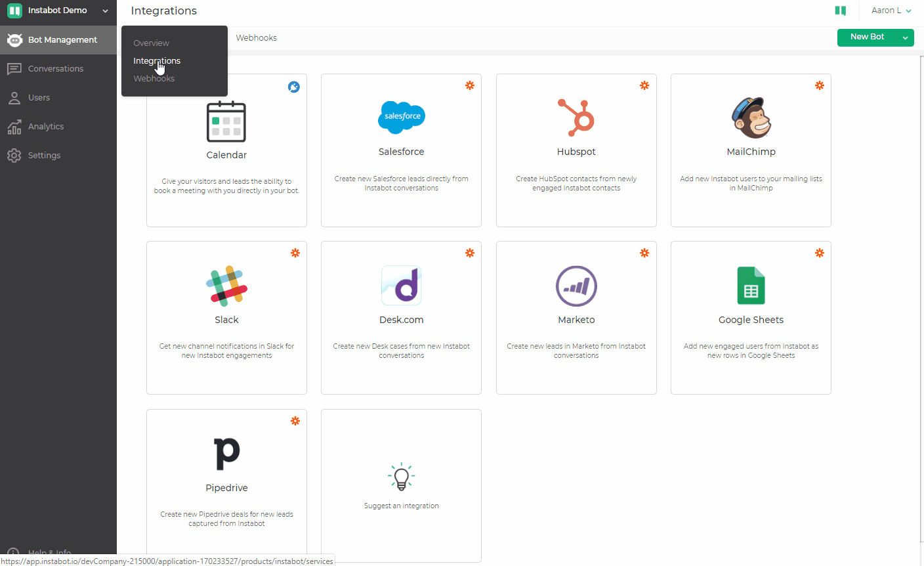Image resolution: width=924 pixels, height=566 pixels.
Task: Click the Pipedrive logo
Action: coord(227,454)
